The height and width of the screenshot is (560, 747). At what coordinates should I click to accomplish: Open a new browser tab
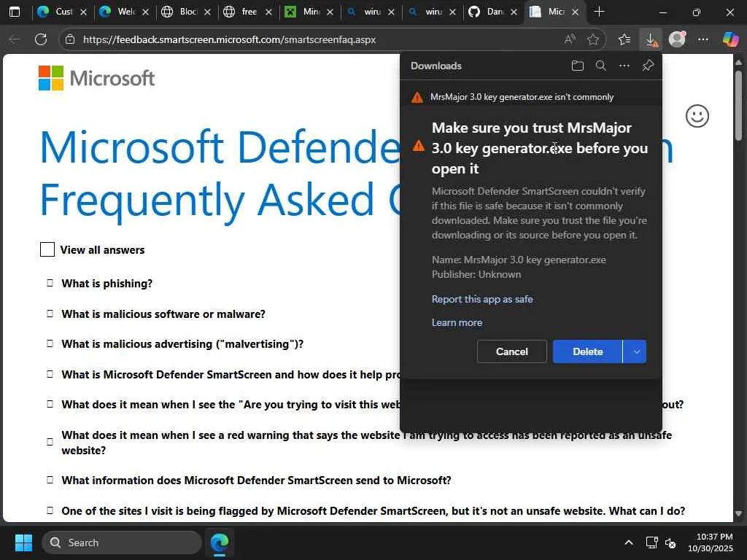pyautogui.click(x=600, y=12)
